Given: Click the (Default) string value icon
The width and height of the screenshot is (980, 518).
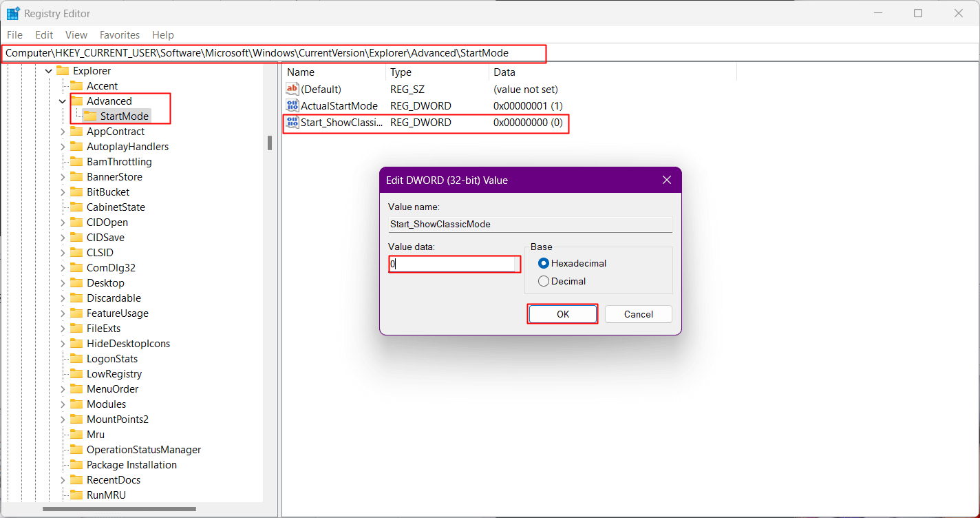Looking at the screenshot, I should click(x=292, y=90).
